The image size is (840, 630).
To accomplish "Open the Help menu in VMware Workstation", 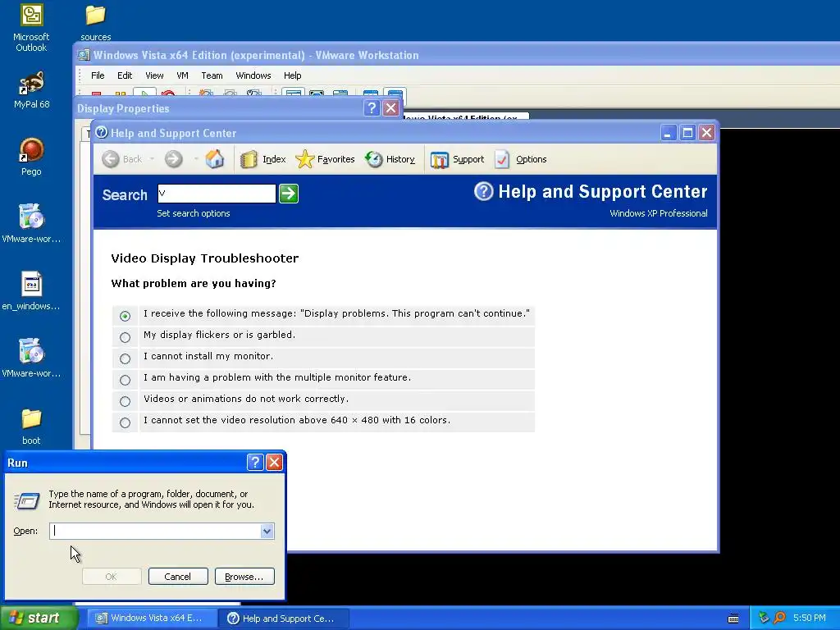I will pos(293,75).
